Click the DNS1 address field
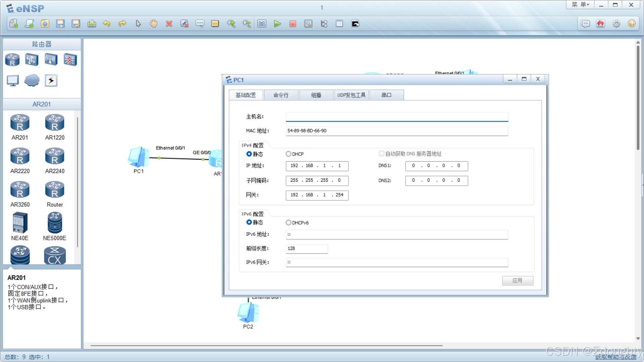The width and height of the screenshot is (644, 362). [436, 166]
